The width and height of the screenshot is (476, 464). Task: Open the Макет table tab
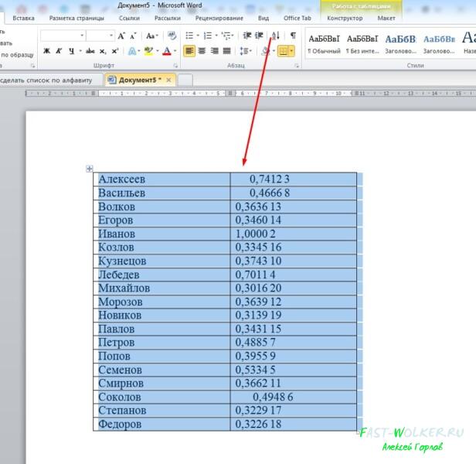tap(386, 19)
